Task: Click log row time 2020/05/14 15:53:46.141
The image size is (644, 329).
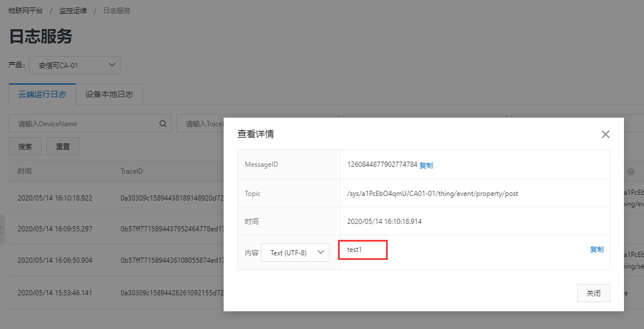Action: pyautogui.click(x=55, y=293)
